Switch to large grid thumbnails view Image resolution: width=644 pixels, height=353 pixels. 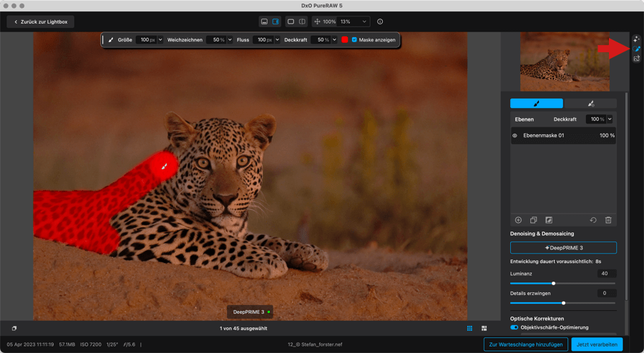[x=484, y=329]
